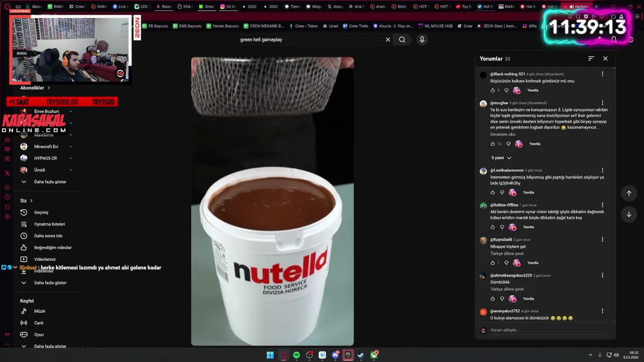Image resolution: width=644 pixels, height=362 pixels.
Task: Open 'PD Başvuru' bookmark
Action: [155, 26]
